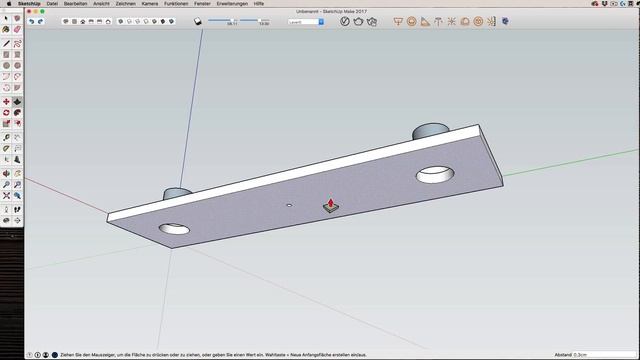Activate the Pan hand tool
Screen dimensions: 640x360
point(17,174)
